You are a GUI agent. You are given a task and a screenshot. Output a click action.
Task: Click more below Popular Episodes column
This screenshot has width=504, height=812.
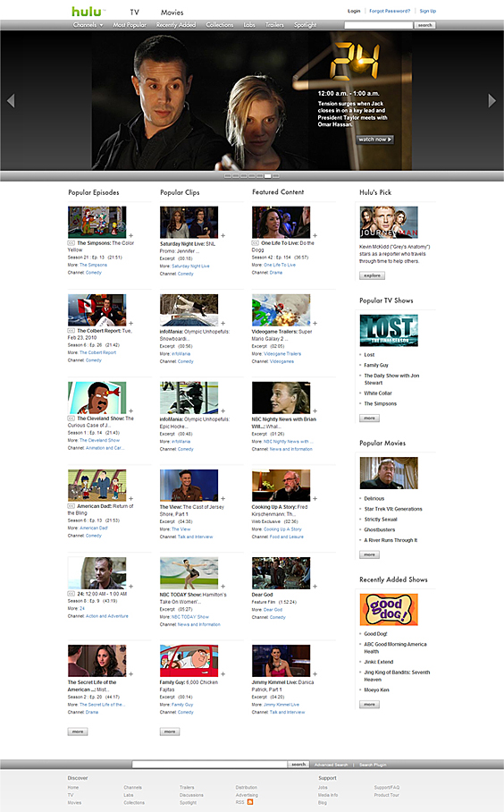point(78,732)
